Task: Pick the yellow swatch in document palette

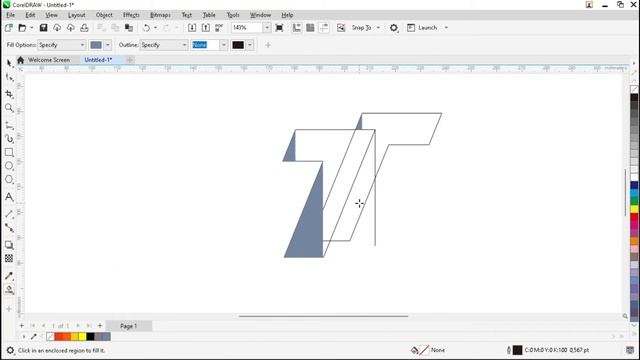Action: 82,337
